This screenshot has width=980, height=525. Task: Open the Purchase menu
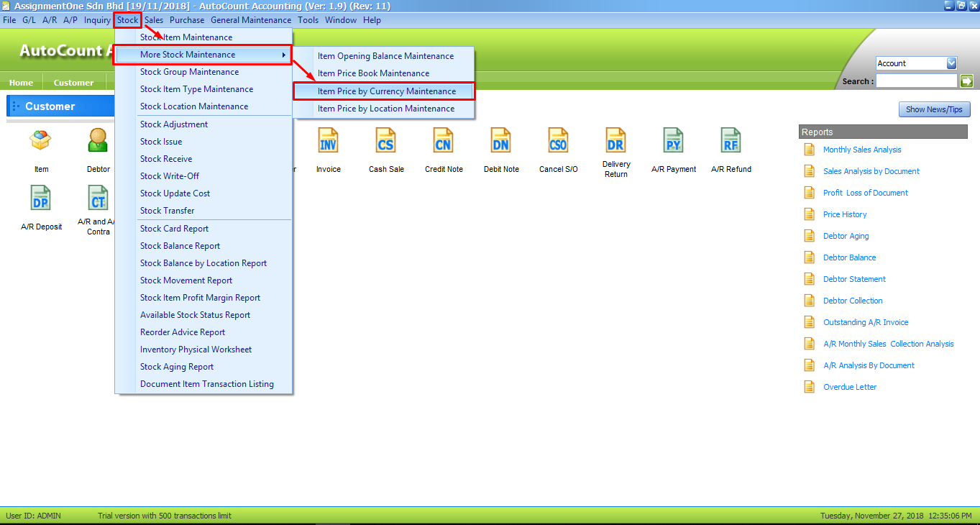(x=187, y=20)
